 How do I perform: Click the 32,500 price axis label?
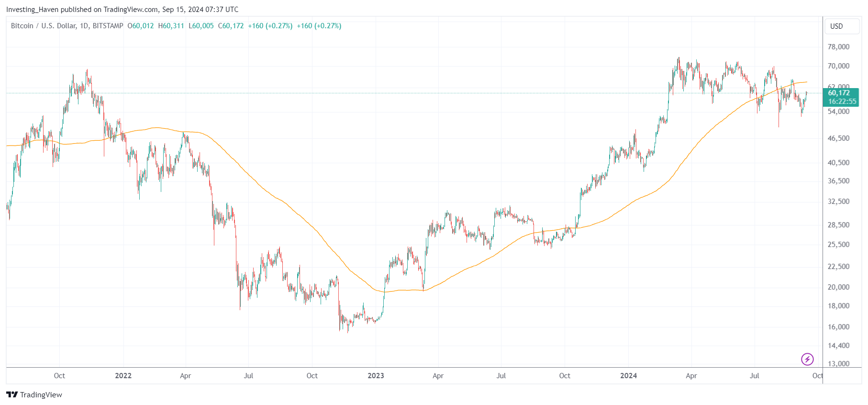[838, 202]
